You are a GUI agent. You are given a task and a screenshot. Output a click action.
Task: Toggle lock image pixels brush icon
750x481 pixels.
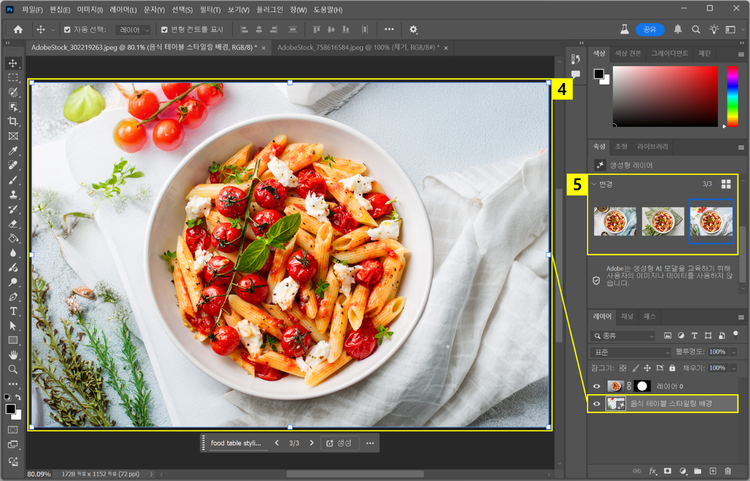(635, 368)
